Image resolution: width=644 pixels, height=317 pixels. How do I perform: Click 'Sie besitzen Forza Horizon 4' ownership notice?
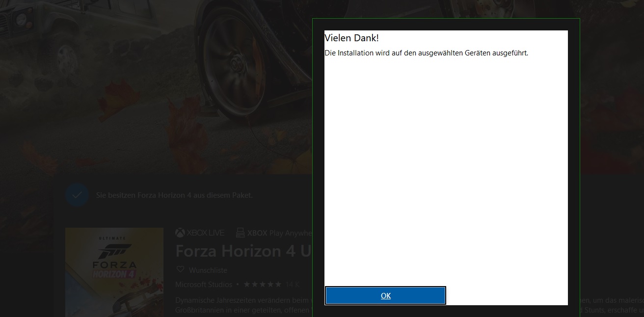click(174, 195)
